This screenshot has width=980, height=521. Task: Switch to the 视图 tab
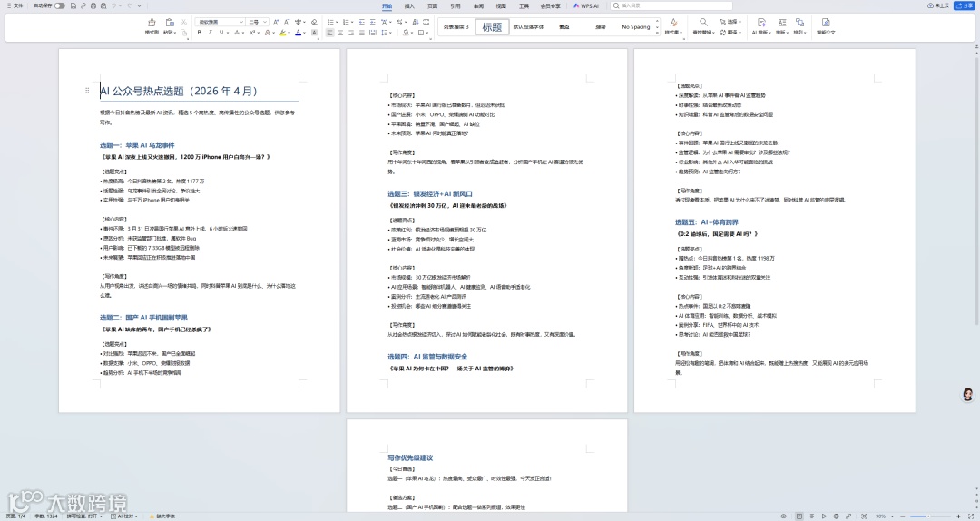[501, 6]
